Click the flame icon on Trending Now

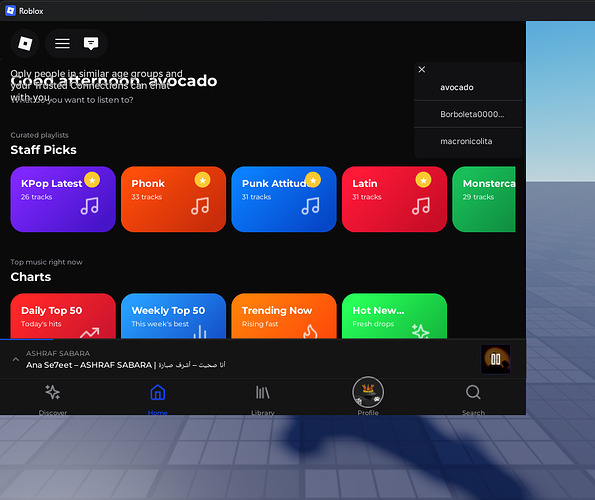310,331
